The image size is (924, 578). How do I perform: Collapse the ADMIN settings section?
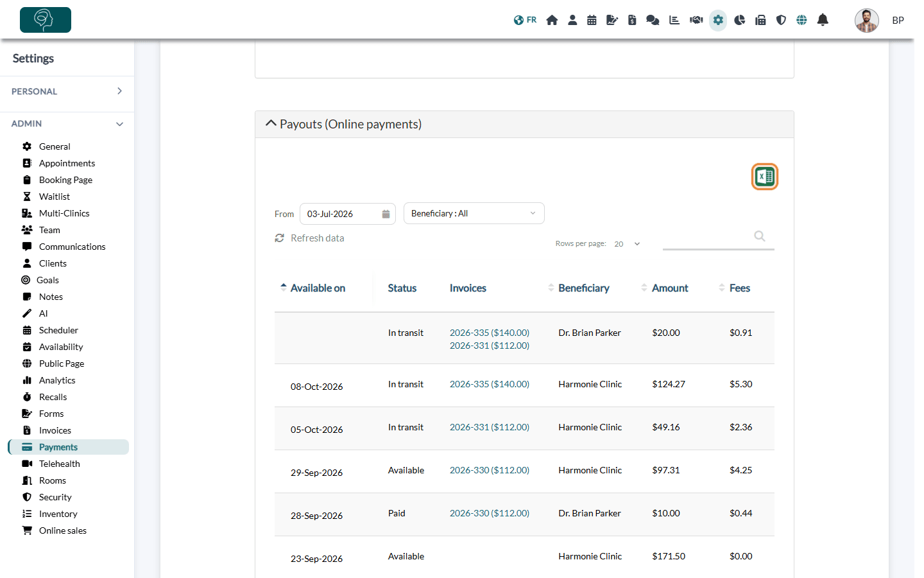click(67, 123)
